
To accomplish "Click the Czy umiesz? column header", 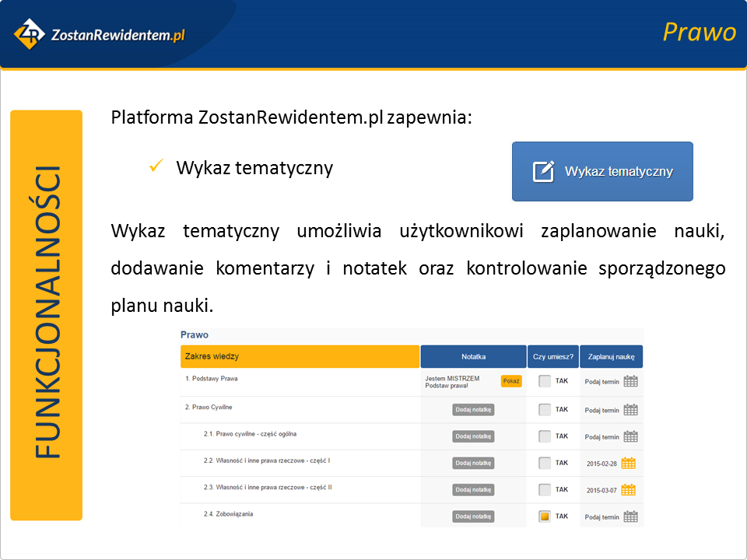I will tap(552, 356).
